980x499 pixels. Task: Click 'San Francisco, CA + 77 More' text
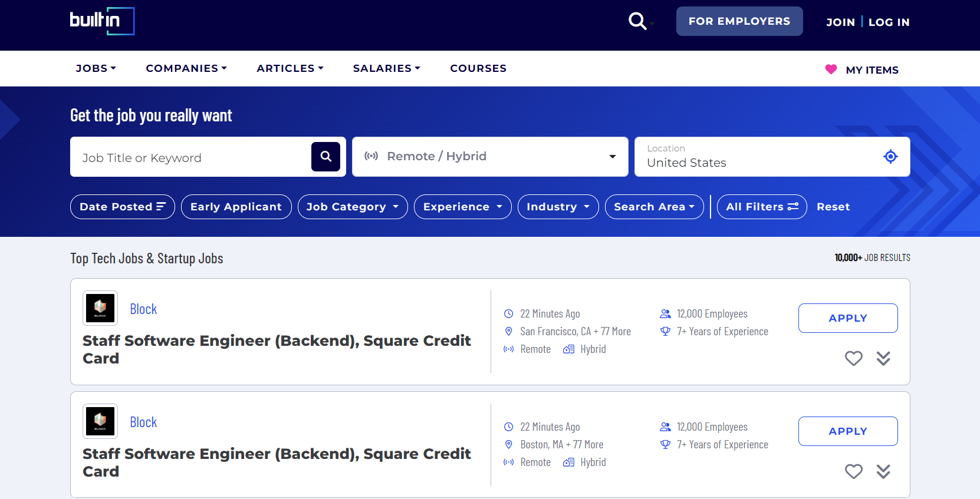click(x=575, y=332)
